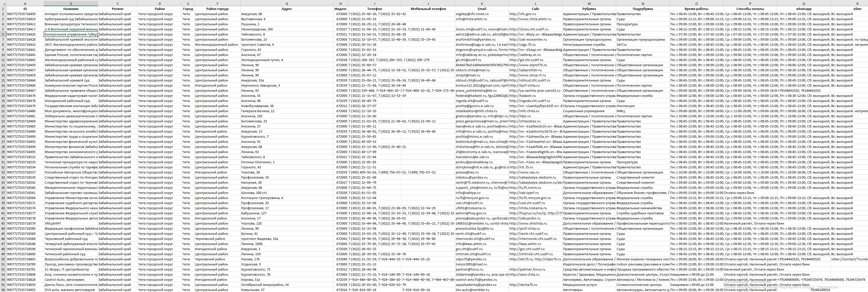Click address cell 'Нерчинско-Заводская, 3'
Screen dimensions: 868x292
tap(287, 86)
